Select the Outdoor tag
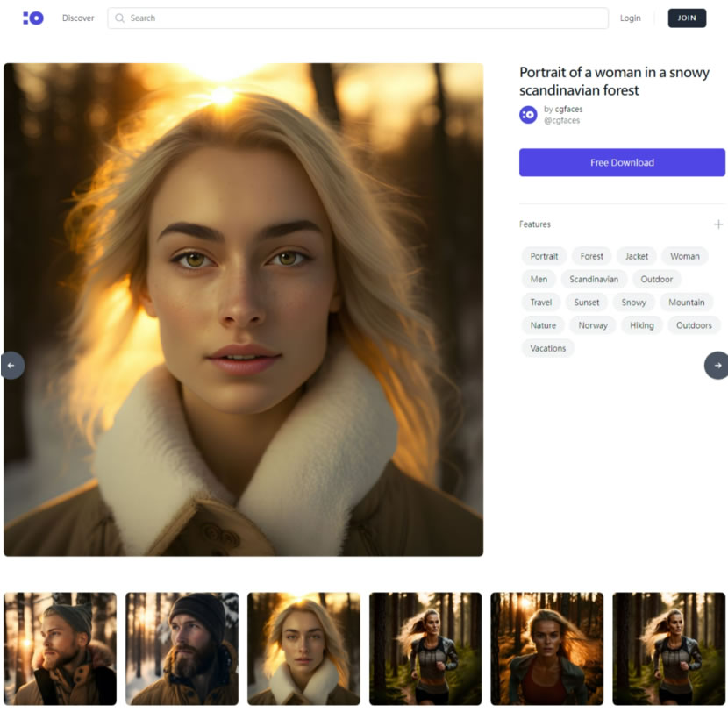Screen dimensions: 728x712 click(656, 279)
